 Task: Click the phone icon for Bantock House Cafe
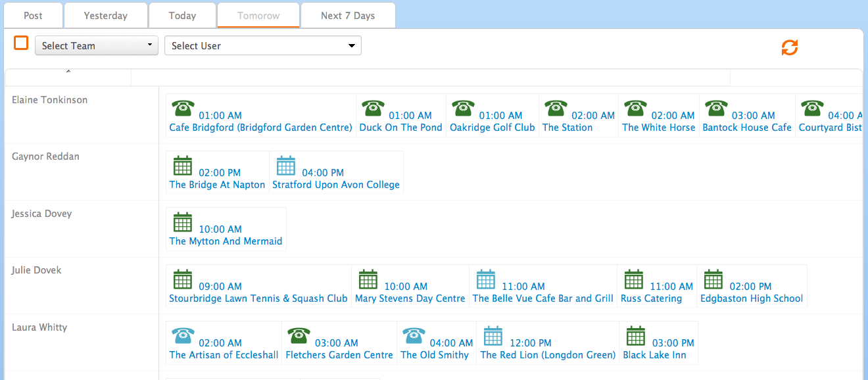pos(716,107)
